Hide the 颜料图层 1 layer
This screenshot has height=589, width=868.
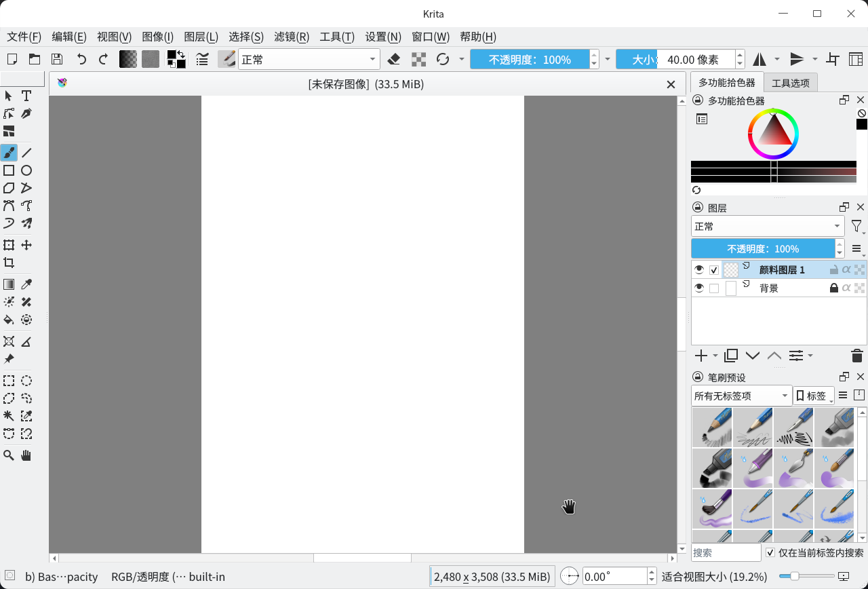click(x=699, y=269)
